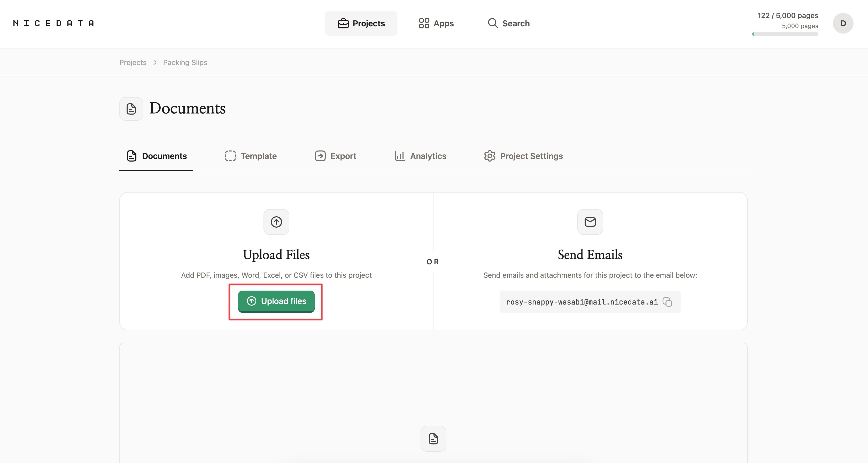Click 'Send emails and attachments' description
The image size is (868, 463).
click(590, 275)
